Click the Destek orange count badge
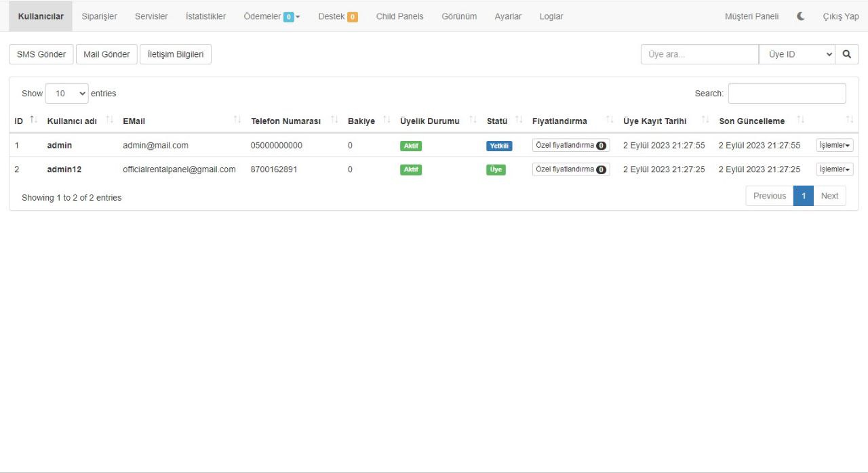This screenshot has width=868, height=473. (353, 17)
